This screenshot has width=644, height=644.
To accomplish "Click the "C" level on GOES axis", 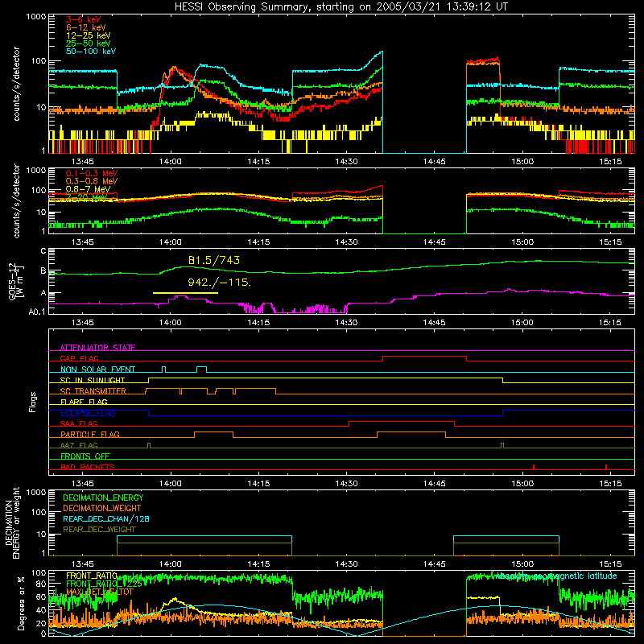I will (x=43, y=250).
